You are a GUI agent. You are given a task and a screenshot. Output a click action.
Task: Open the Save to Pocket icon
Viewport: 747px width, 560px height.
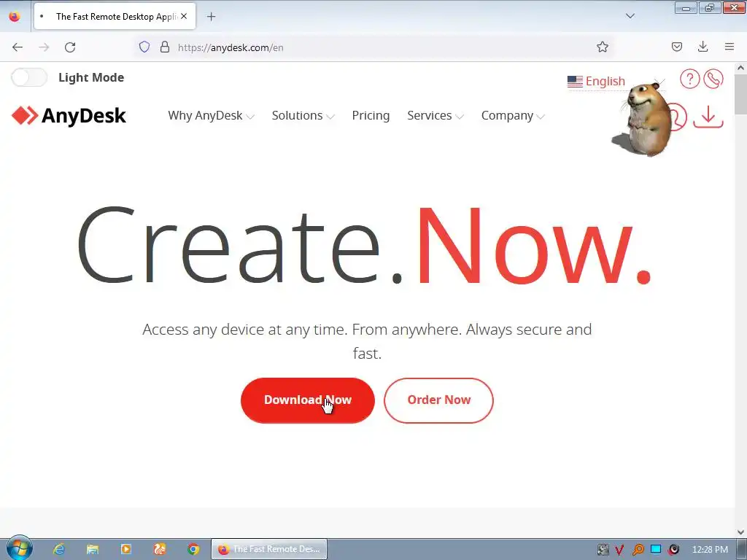676,47
